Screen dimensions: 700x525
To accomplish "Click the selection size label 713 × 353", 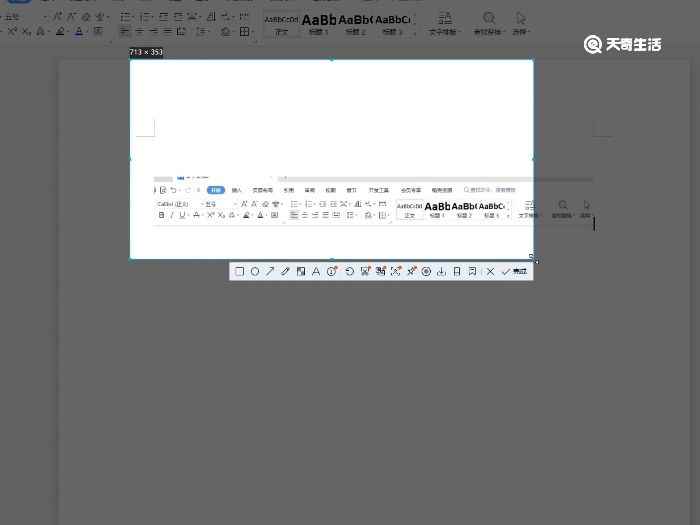I will point(146,52).
